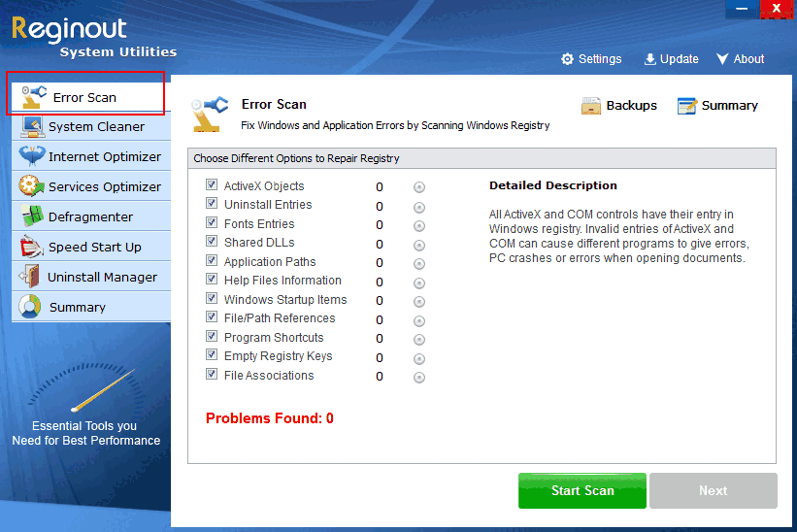Click the status circle beside File Associations

tap(418, 378)
